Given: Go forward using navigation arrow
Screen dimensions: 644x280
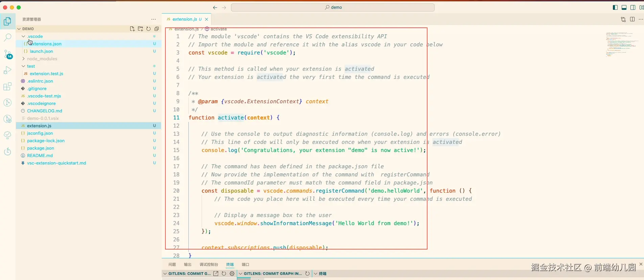Looking at the screenshot, I should point(224,7).
